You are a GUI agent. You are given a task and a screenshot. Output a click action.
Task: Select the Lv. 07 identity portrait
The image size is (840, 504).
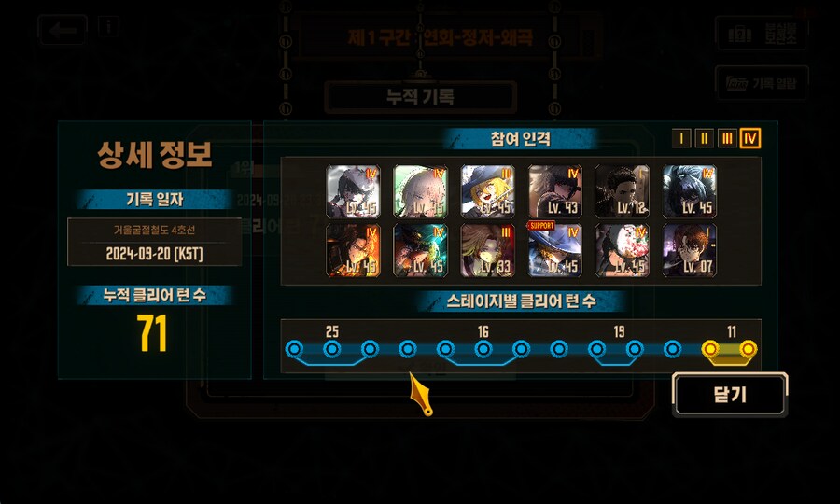click(x=690, y=250)
